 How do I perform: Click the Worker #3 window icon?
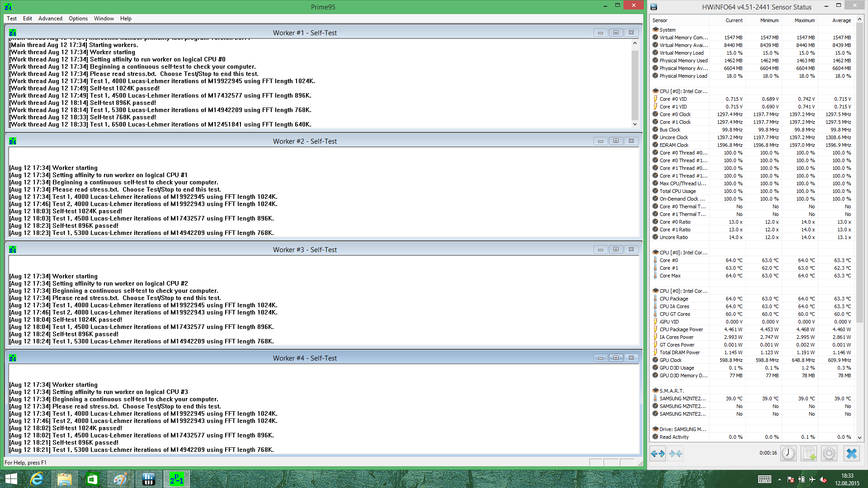tap(13, 249)
